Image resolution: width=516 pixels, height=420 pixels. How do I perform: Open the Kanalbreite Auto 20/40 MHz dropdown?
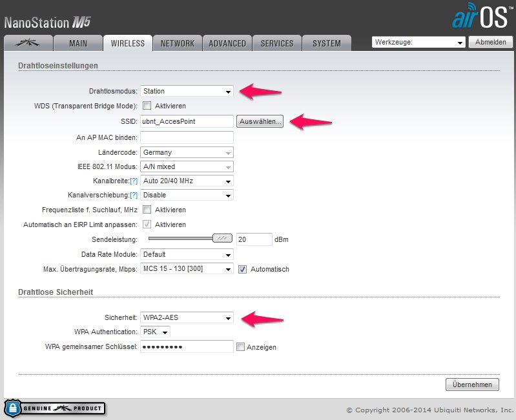point(187,181)
